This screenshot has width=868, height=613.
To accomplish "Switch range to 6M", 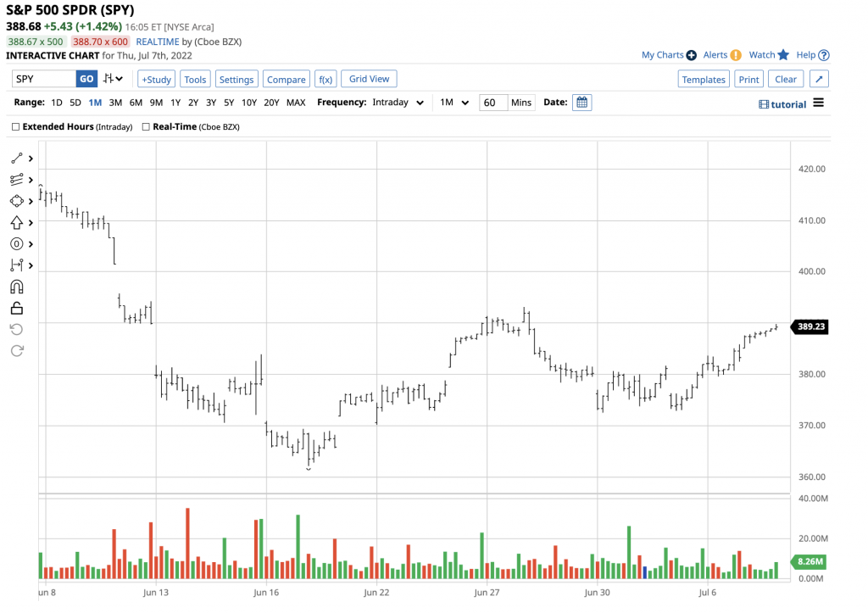I will (136, 103).
